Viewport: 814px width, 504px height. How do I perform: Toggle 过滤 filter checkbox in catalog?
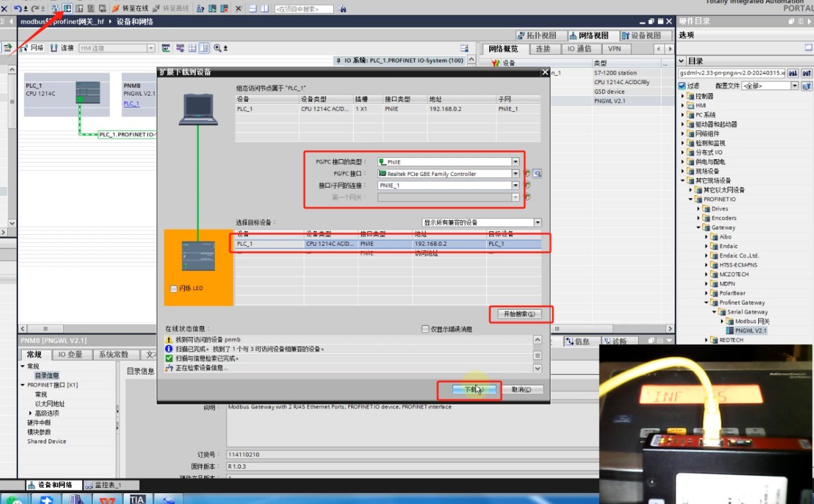point(682,85)
